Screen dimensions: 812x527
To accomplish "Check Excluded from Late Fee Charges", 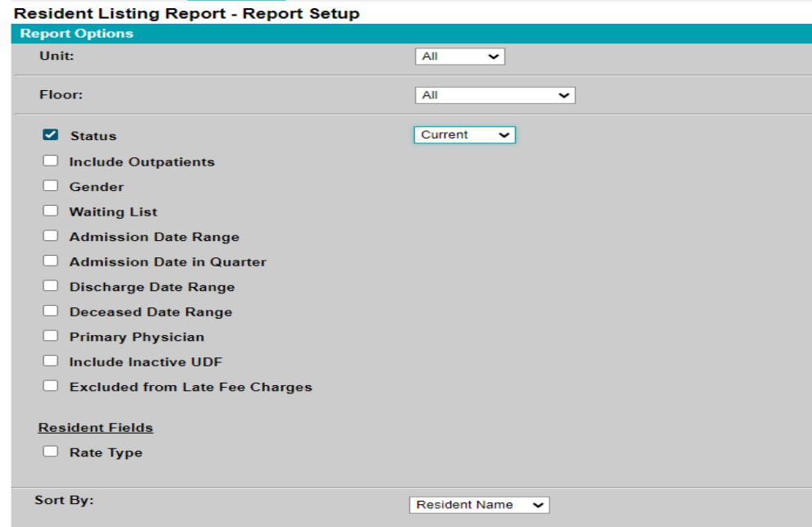I will 51,386.
